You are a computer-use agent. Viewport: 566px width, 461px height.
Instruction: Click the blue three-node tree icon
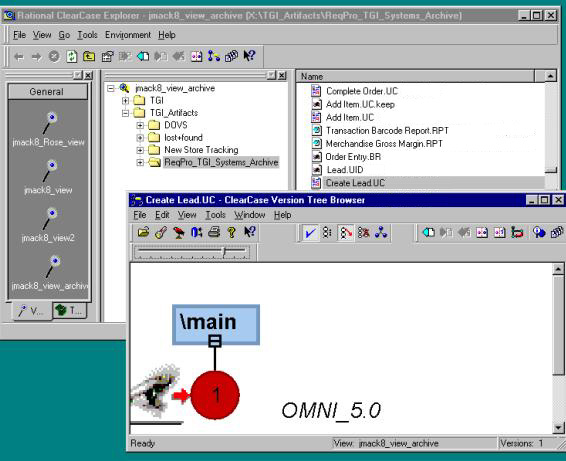[x=381, y=232]
